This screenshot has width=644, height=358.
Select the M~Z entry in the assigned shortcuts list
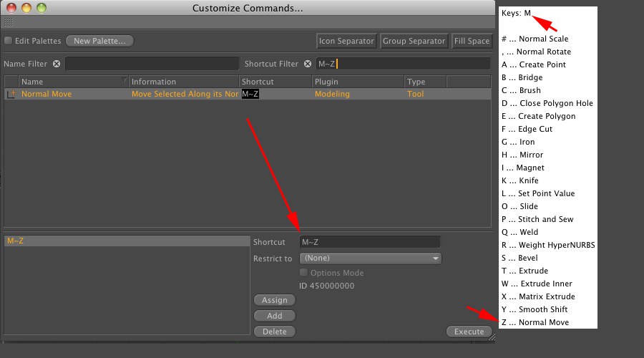click(127, 241)
